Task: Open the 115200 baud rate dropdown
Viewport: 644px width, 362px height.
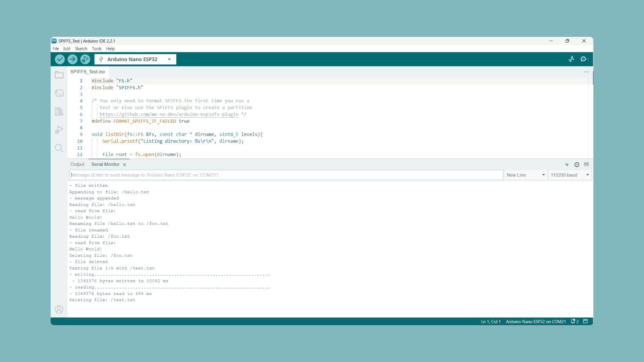Action: (x=569, y=175)
